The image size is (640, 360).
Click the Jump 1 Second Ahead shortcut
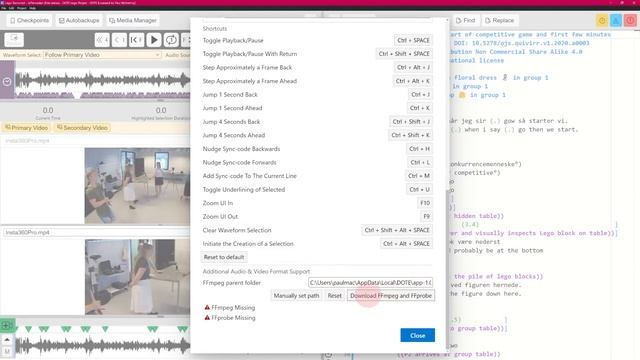420,108
